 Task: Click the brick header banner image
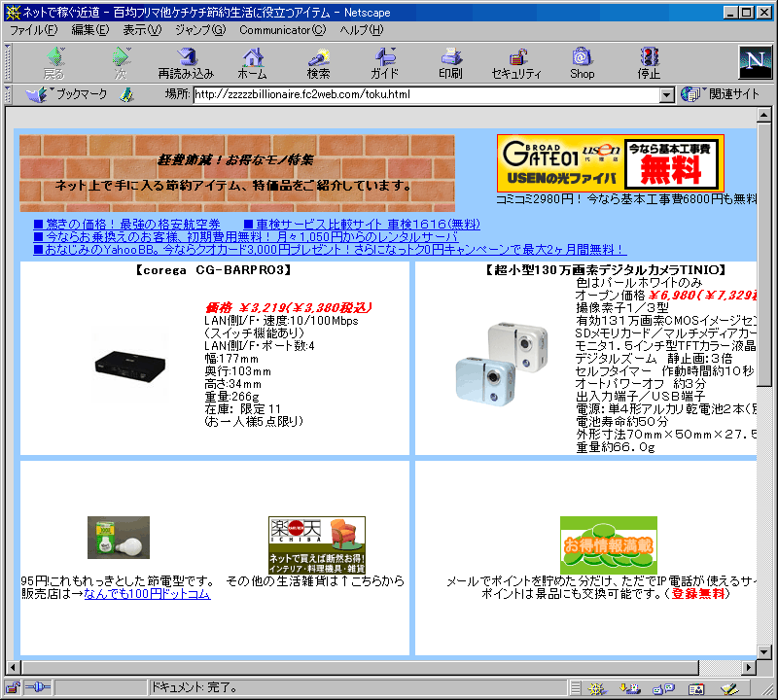point(237,174)
